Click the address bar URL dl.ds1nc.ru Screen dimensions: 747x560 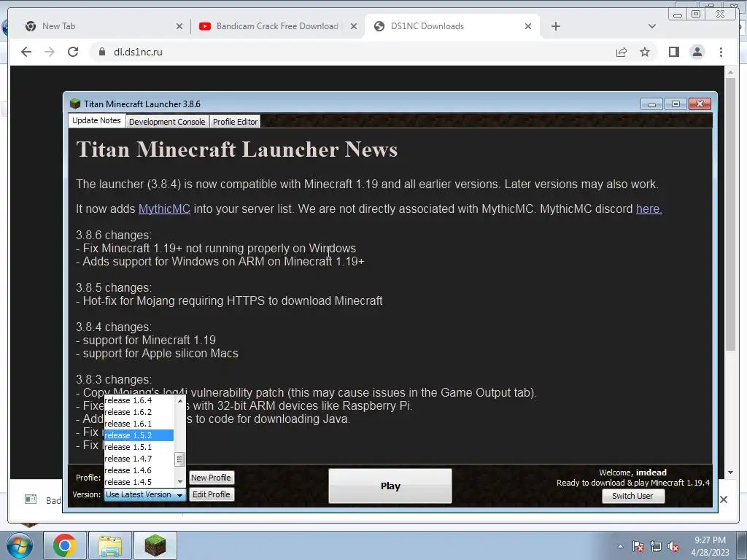pos(138,52)
